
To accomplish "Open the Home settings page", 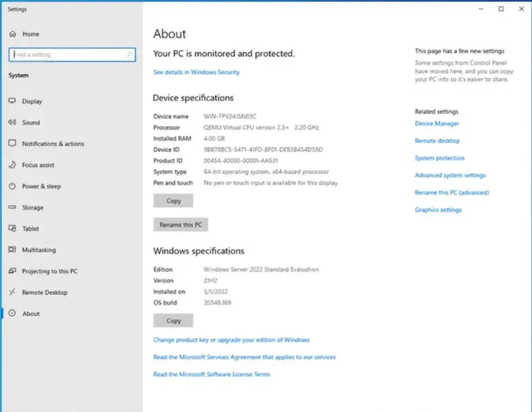I will [x=31, y=34].
